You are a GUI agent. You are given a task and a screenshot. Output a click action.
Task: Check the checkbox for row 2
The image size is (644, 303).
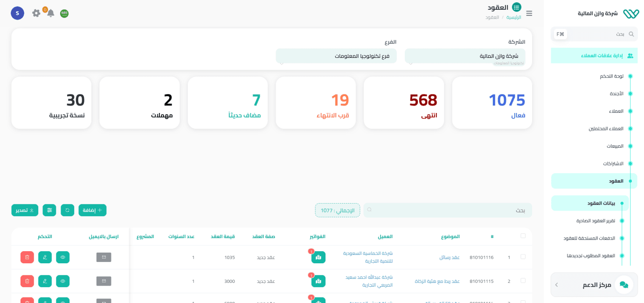[x=523, y=281]
